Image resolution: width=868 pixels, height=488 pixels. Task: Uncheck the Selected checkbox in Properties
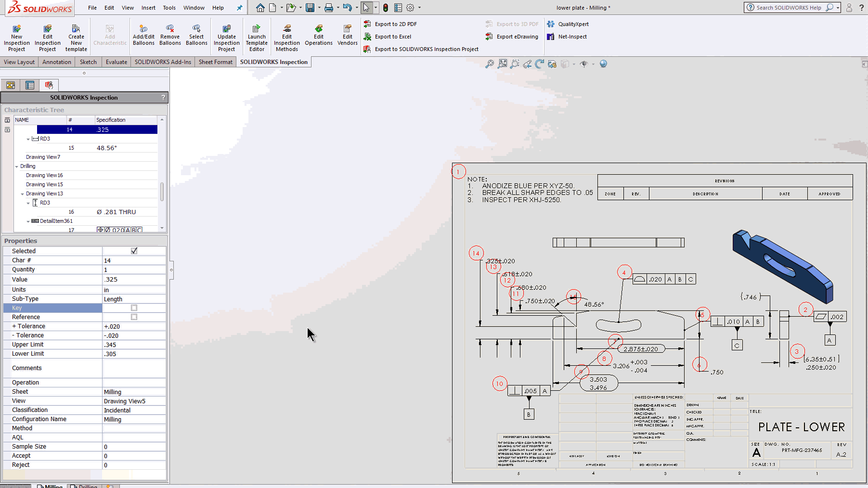tap(134, 251)
